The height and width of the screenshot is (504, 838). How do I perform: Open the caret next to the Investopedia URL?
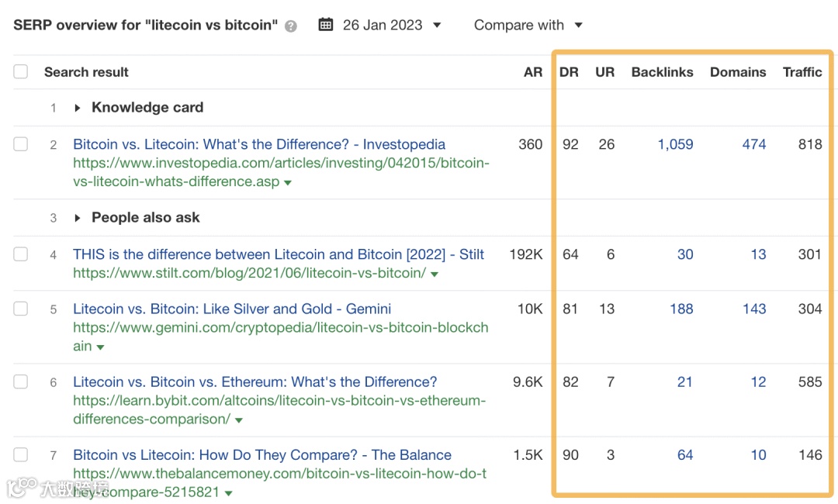[x=289, y=181]
